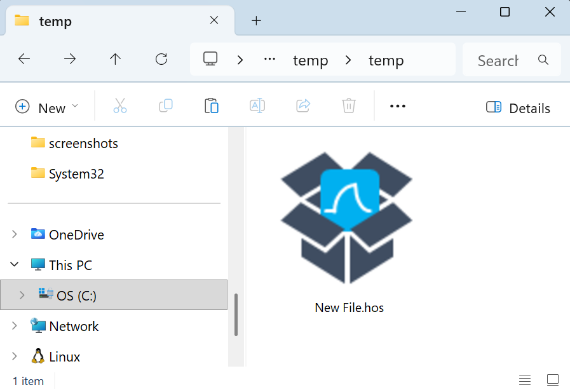Click the New File.hos filename label
The width and height of the screenshot is (570, 392).
(x=349, y=308)
